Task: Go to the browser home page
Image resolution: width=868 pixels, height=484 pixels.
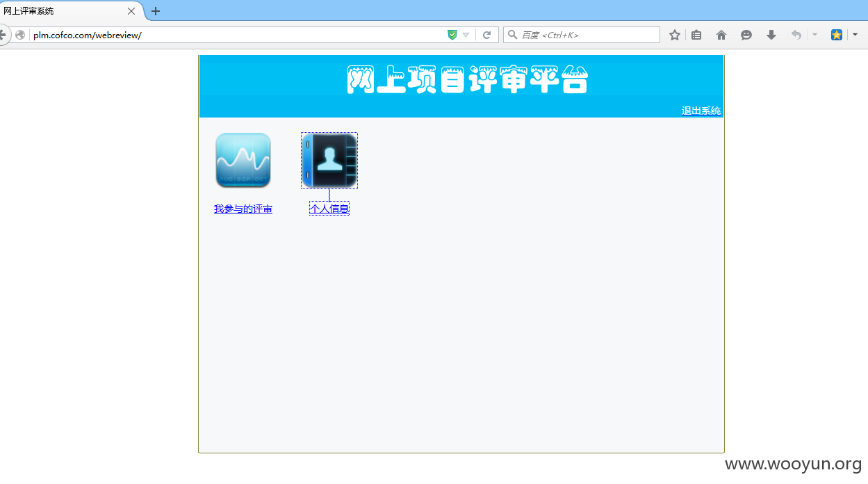Action: coord(721,35)
